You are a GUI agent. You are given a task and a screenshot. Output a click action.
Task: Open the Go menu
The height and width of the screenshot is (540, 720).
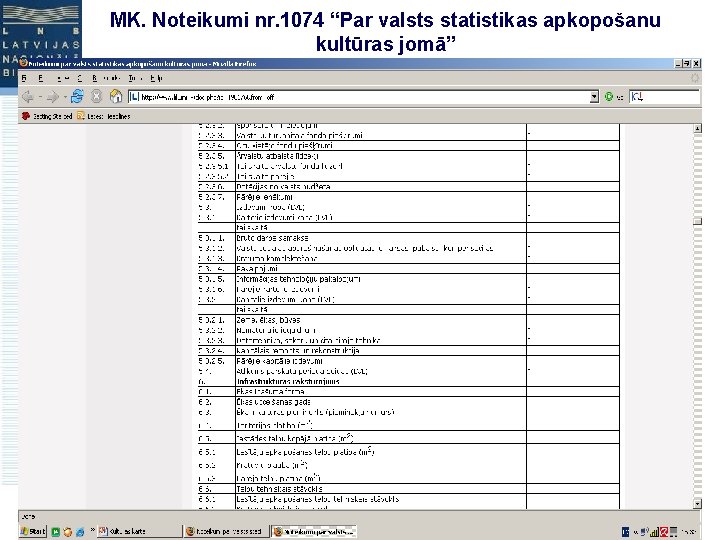click(x=80, y=79)
